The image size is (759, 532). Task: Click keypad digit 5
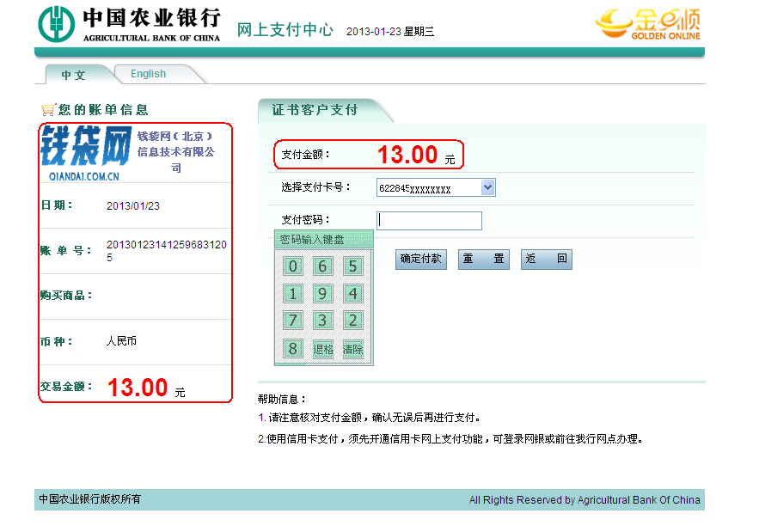[x=353, y=266]
